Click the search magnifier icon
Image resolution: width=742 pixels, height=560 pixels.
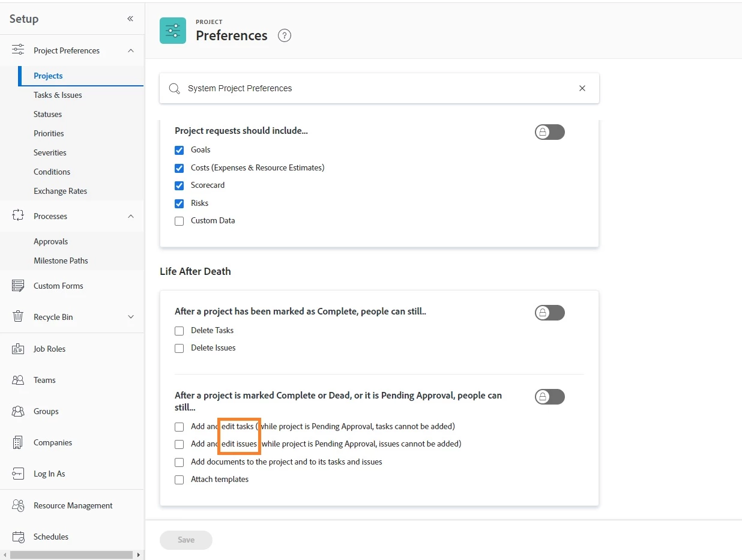pyautogui.click(x=175, y=88)
